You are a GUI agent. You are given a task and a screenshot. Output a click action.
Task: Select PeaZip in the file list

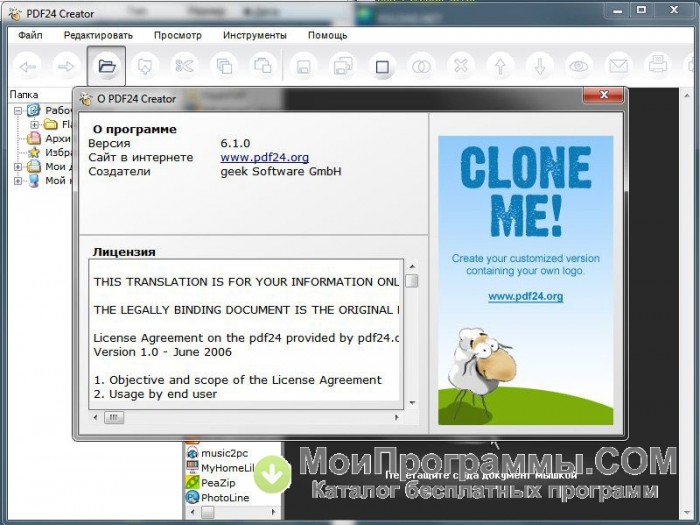[x=218, y=483]
